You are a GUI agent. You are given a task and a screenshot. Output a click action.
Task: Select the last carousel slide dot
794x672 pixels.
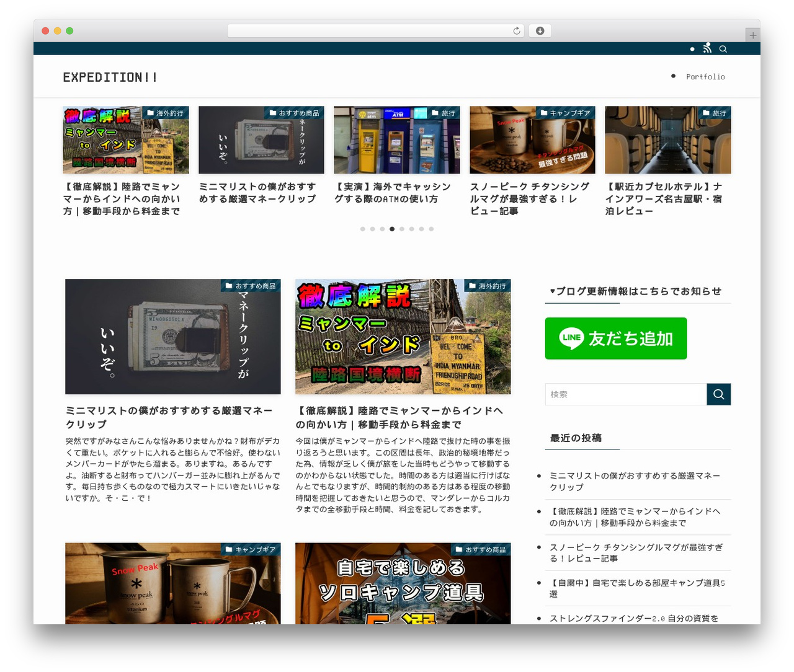(431, 229)
